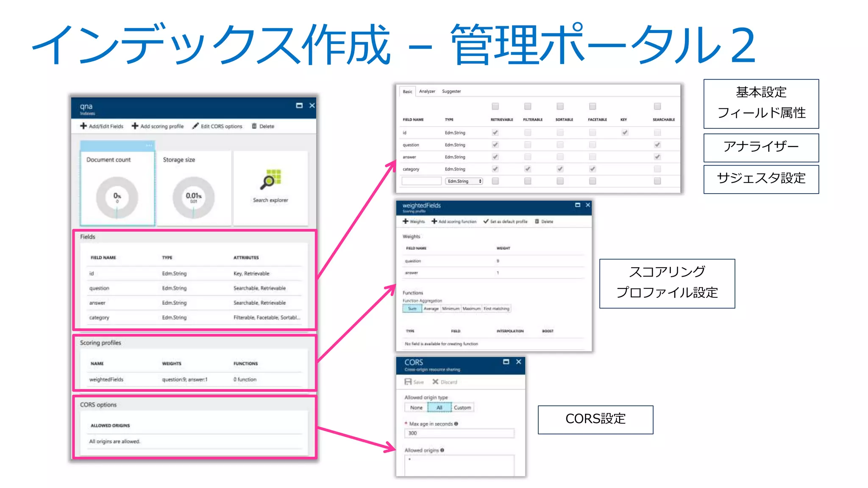Maximize the CORS panel
This screenshot has height=488, width=868.
tap(506, 362)
